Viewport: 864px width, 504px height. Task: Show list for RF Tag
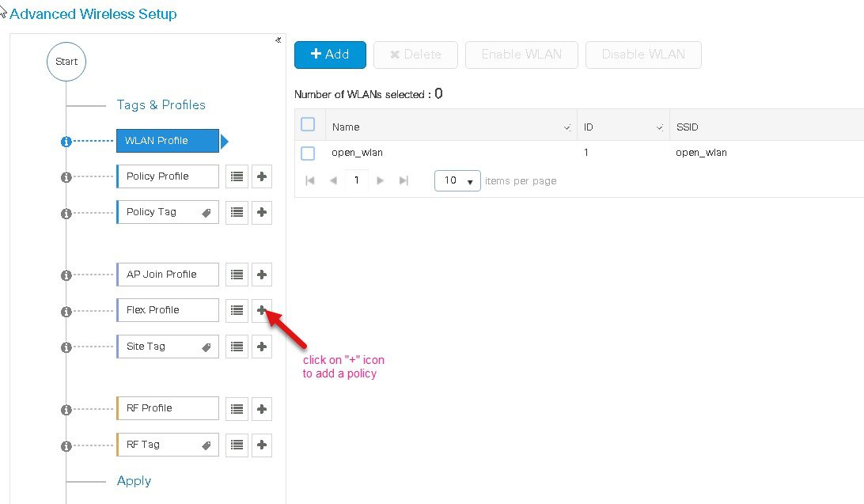tap(237, 445)
